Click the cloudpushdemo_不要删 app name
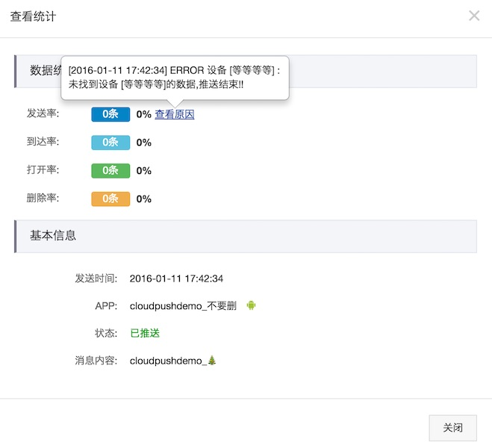The width and height of the screenshot is (492, 448). (184, 306)
